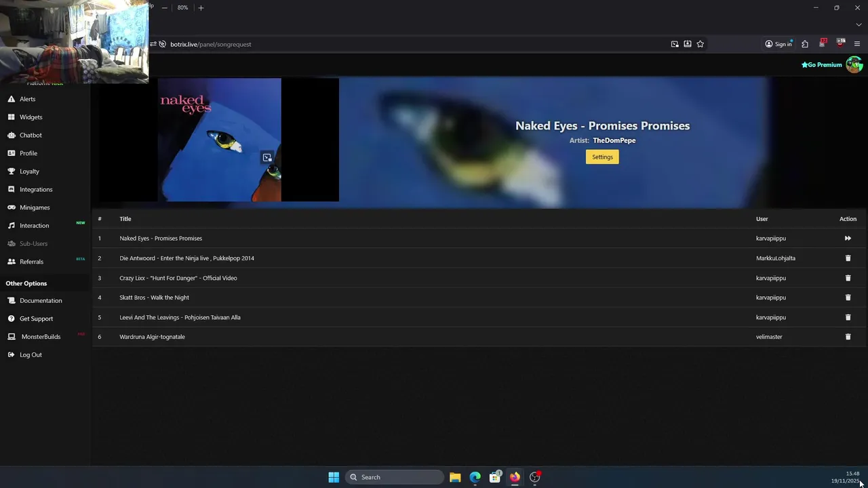
Task: Click the Log Out icon
Action: point(11,354)
